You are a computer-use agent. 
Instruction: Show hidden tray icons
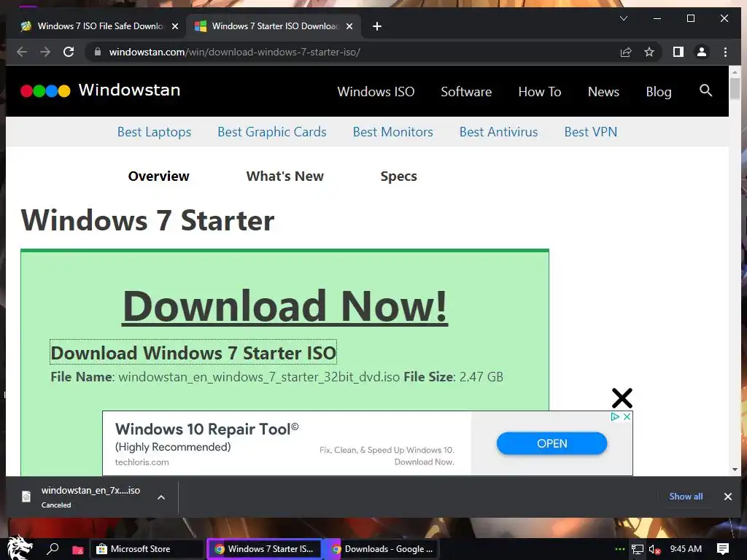[619, 549]
